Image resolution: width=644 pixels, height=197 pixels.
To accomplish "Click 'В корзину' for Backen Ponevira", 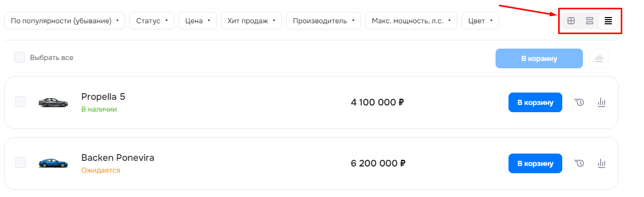I will click(x=535, y=163).
